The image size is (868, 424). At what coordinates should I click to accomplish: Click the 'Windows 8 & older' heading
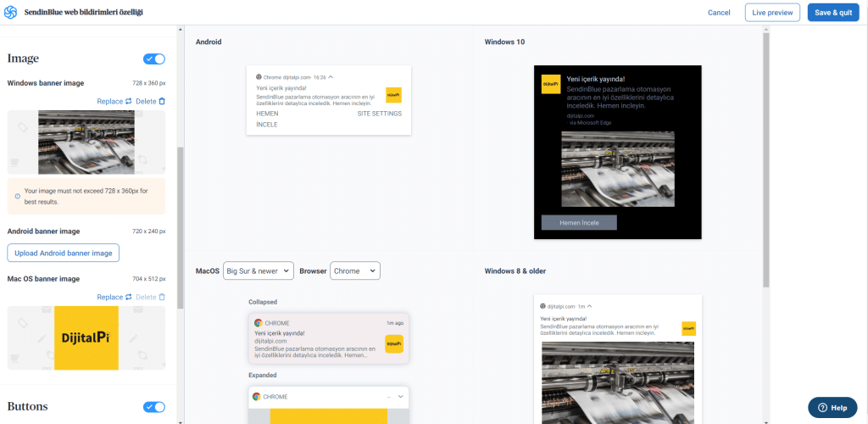click(515, 271)
